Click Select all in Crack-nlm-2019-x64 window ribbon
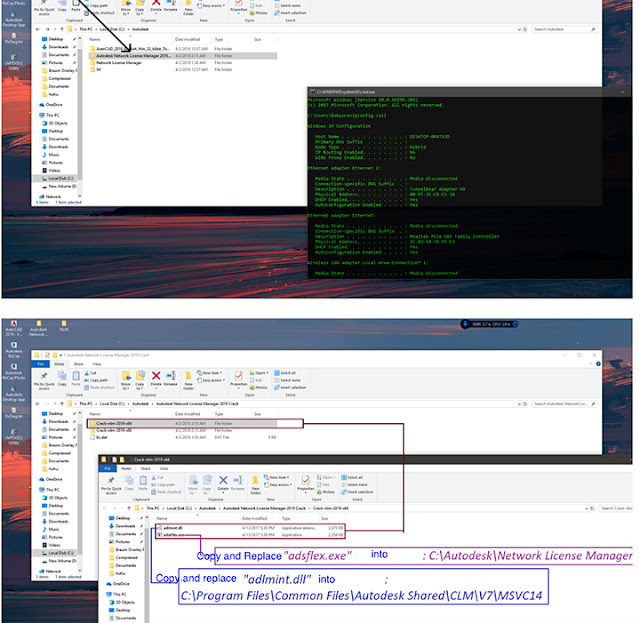 [x=352, y=477]
